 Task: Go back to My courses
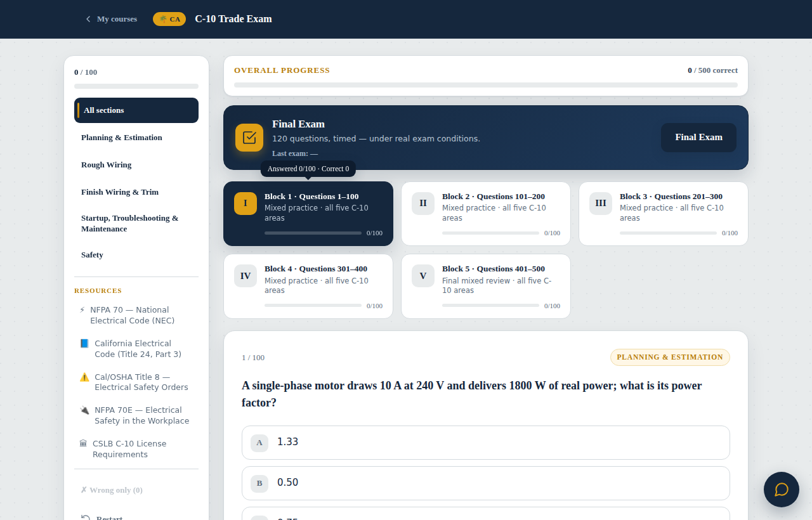pyautogui.click(x=111, y=19)
